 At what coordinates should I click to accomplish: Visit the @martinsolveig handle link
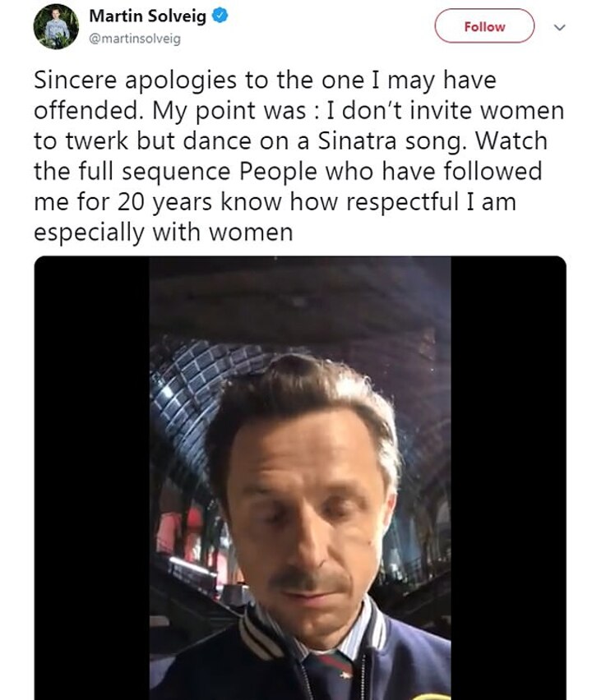tap(134, 38)
